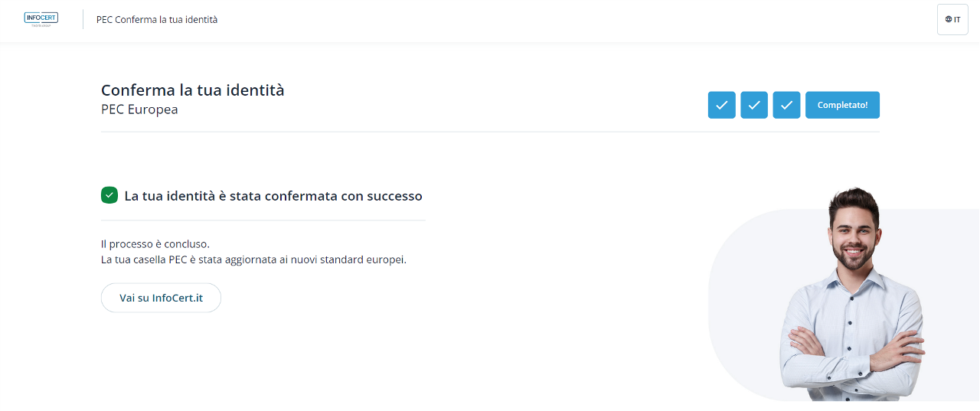Click the PEC mailbox updated sentence
This screenshot has width=980, height=411.
tap(253, 259)
